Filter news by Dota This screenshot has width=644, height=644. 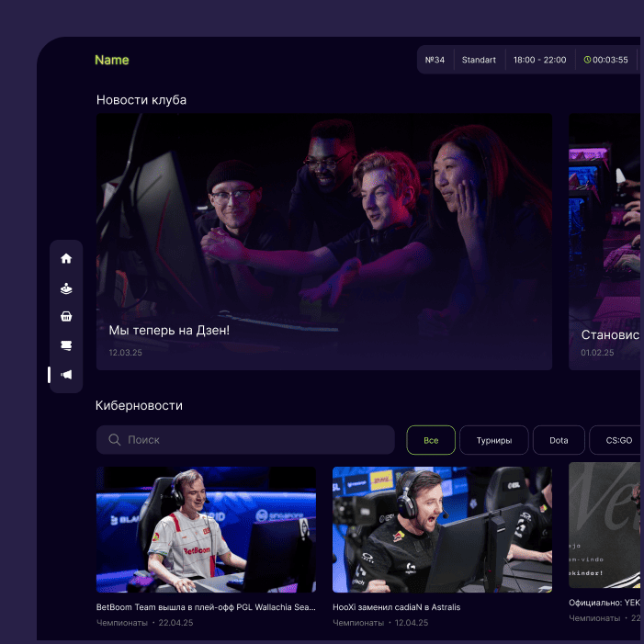pyautogui.click(x=559, y=440)
